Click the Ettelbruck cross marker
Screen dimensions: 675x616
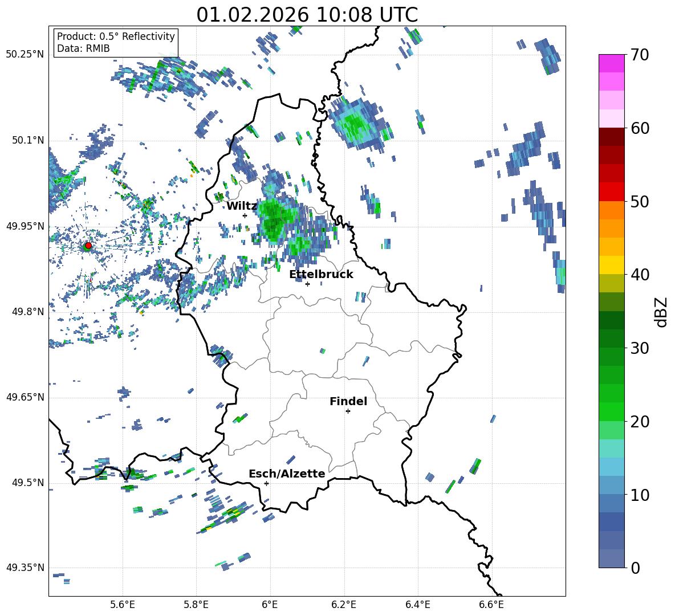[307, 284]
